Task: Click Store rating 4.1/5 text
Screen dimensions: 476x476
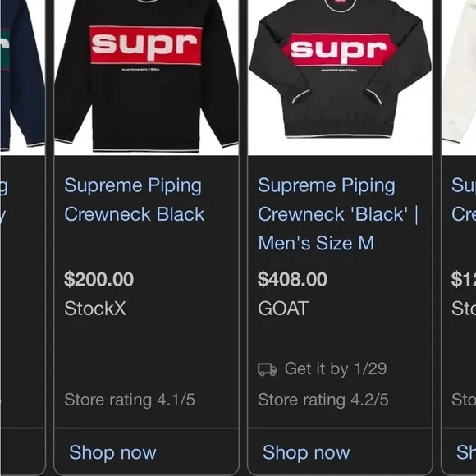Action: [130, 400]
